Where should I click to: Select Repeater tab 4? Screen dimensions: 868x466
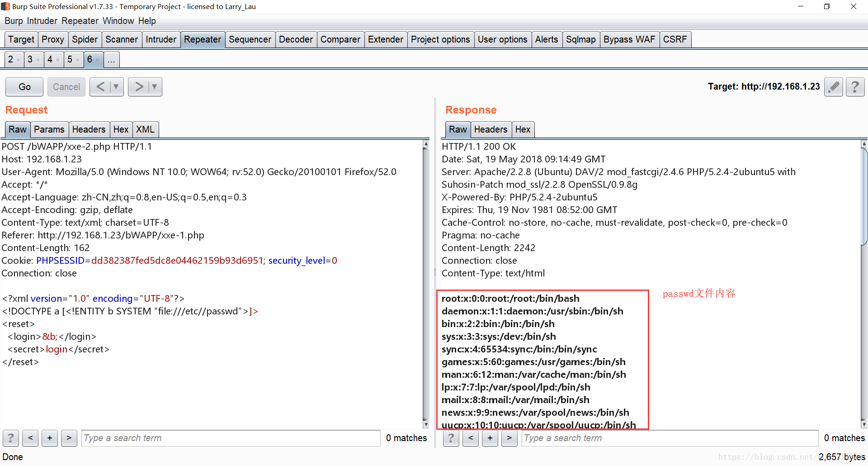50,60
